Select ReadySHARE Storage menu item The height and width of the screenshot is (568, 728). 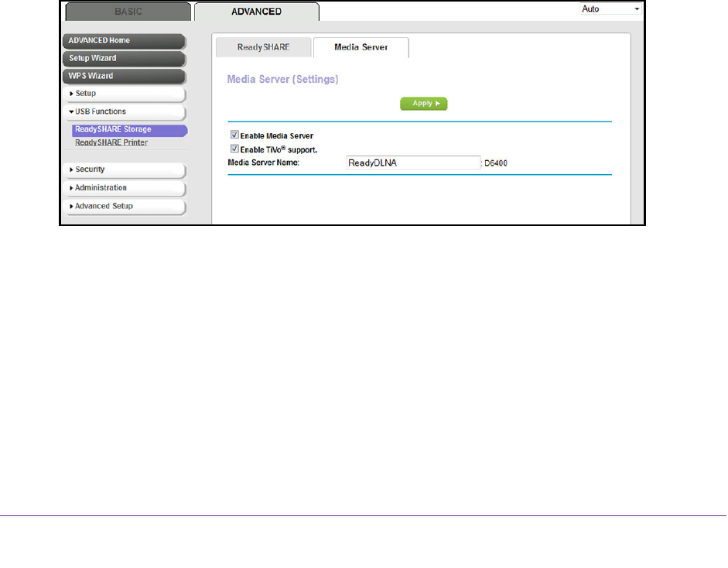coord(129,129)
